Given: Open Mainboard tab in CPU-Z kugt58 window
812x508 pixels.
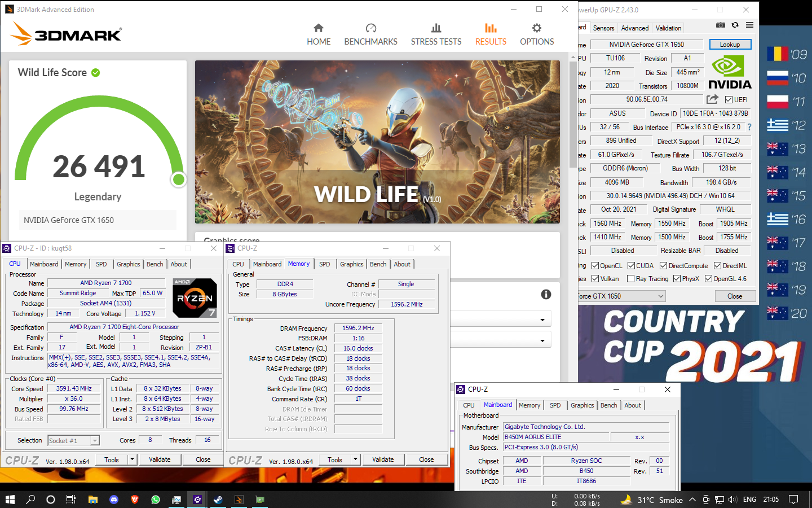Looking at the screenshot, I should point(44,264).
